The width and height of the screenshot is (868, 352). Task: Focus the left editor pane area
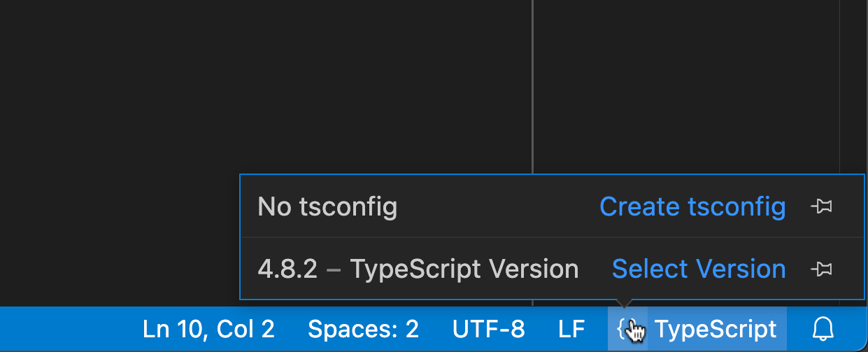[x=266, y=84]
